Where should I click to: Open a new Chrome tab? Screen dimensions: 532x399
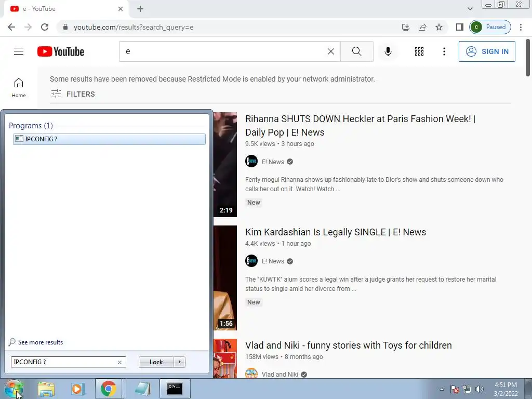point(140,9)
